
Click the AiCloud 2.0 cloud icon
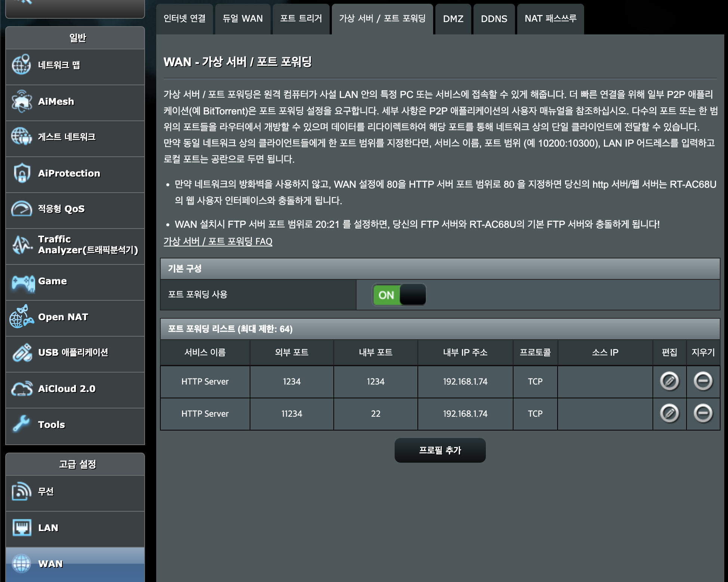coord(21,389)
